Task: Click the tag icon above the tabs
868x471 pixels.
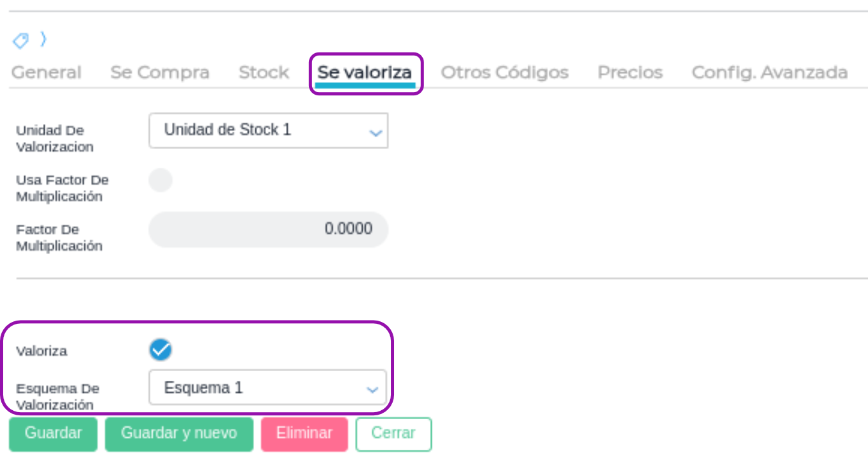Action: point(20,41)
